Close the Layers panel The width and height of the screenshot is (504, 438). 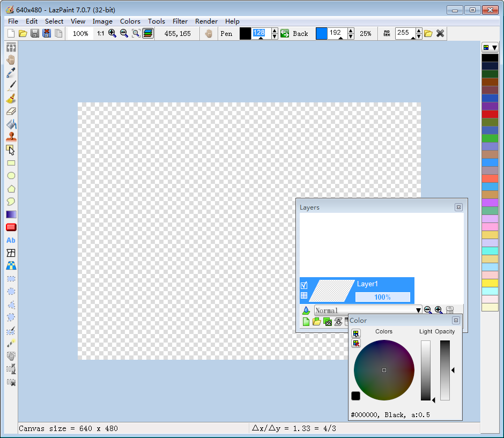[x=458, y=207]
